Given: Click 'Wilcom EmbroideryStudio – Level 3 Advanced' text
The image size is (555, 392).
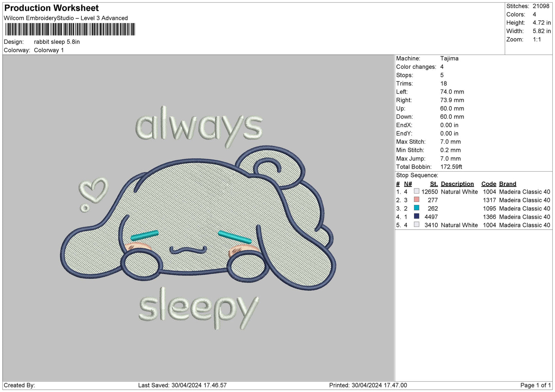Looking at the screenshot, I should [x=66, y=18].
